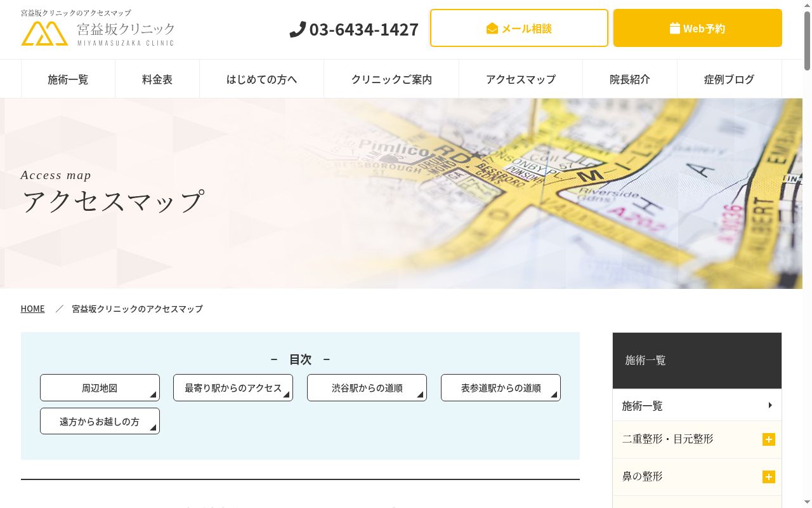Expand 鼻の整形 with plus icon
The height and width of the screenshot is (508, 812).
tap(769, 477)
